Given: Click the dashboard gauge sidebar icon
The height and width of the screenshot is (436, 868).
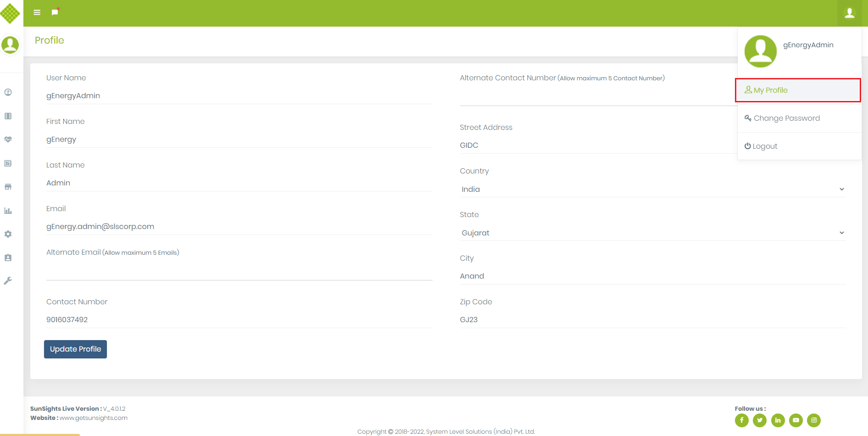Looking at the screenshot, I should tap(8, 92).
